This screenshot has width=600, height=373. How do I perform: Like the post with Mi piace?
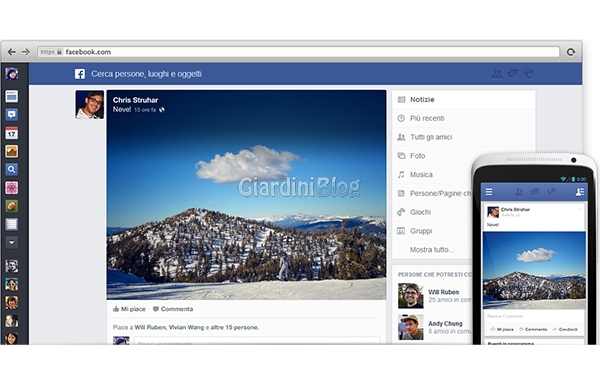point(129,309)
